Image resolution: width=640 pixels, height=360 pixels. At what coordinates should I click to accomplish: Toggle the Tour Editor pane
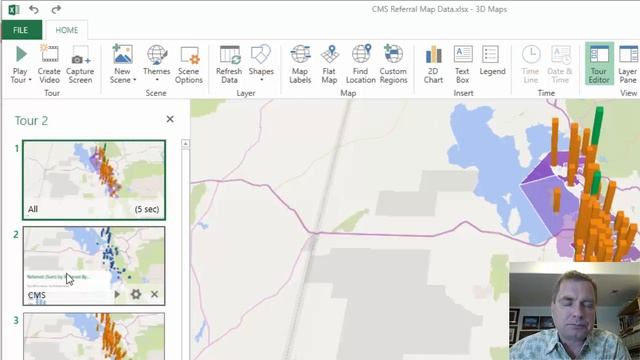coord(599,63)
